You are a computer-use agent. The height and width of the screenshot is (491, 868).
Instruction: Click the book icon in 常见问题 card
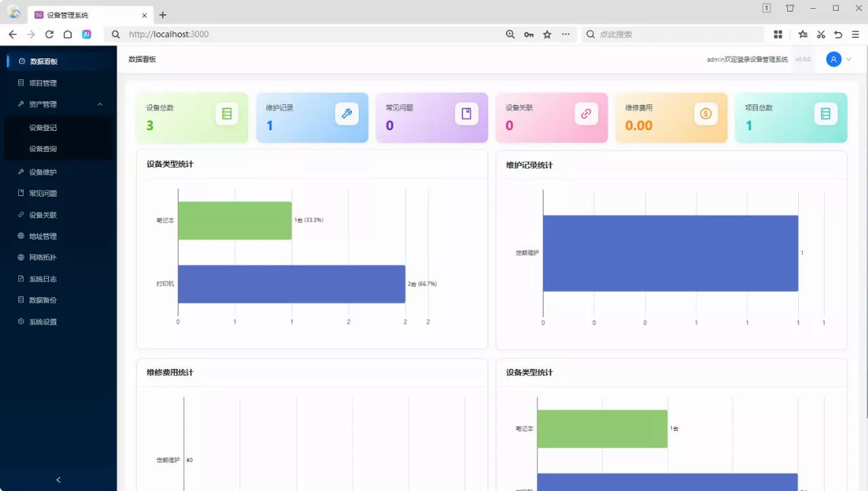(467, 114)
